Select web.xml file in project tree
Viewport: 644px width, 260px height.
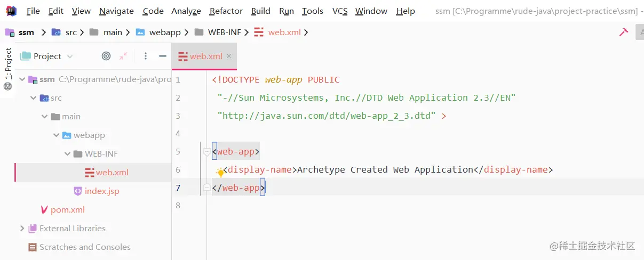(x=112, y=173)
